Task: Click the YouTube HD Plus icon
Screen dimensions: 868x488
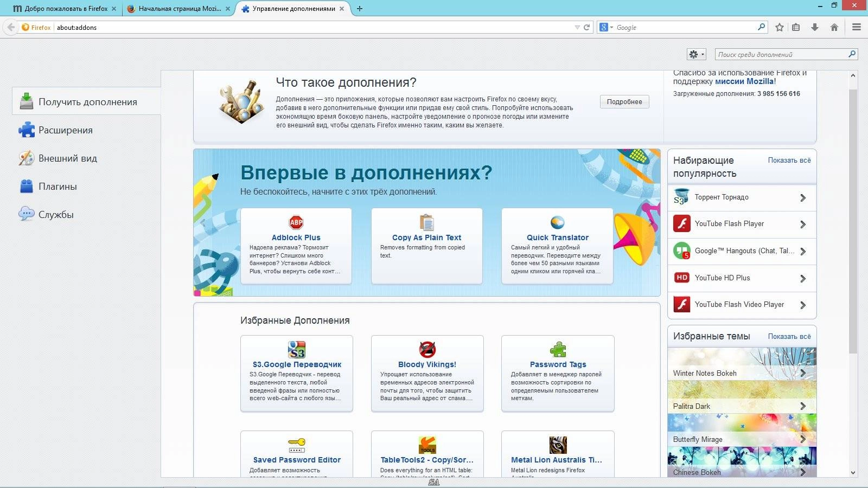Action: (x=682, y=278)
